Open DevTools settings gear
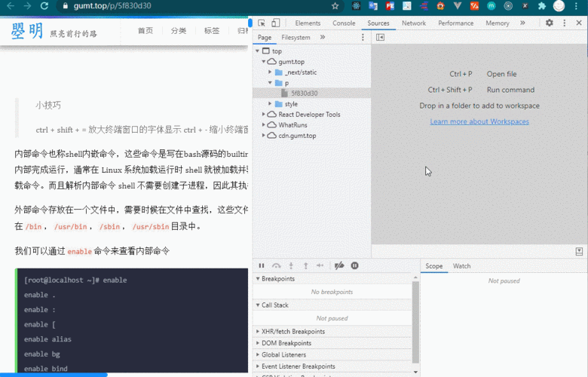This screenshot has width=588, height=377. tap(550, 23)
